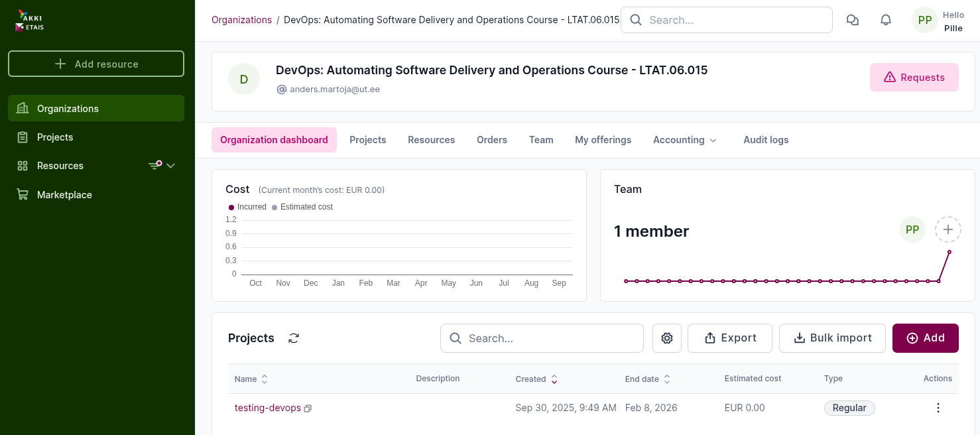Add a team member via plus circle
Viewport: 980px width, 435px height.
(948, 229)
